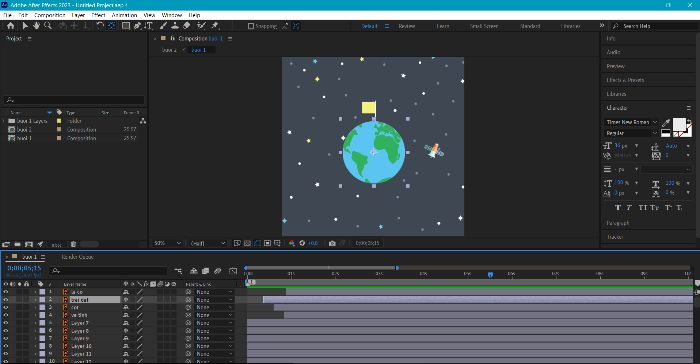Hide layer 2 with its eye icon
This screenshot has width=700, height=364.
pos(6,300)
